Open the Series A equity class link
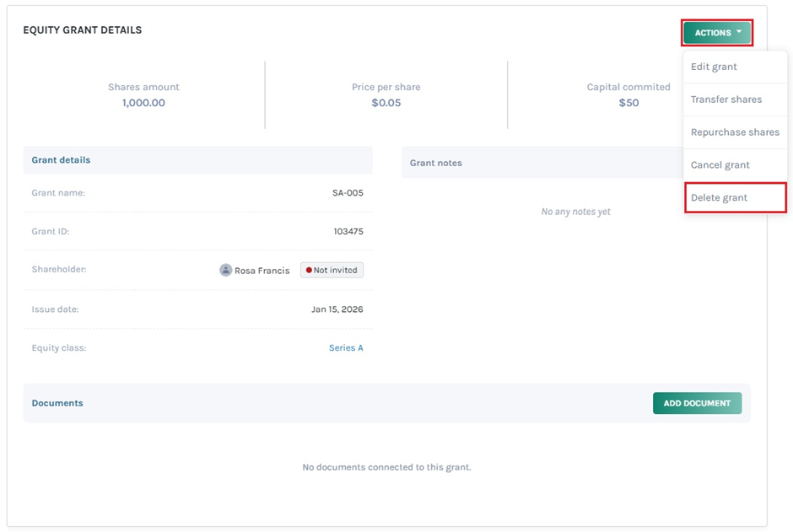The image size is (793, 532). point(346,347)
